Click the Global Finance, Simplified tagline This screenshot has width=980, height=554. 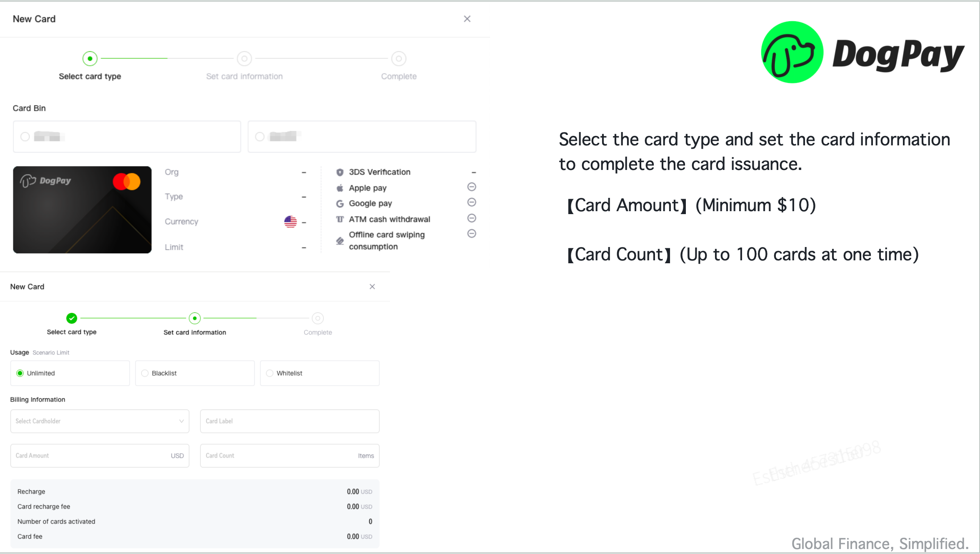[x=880, y=544]
